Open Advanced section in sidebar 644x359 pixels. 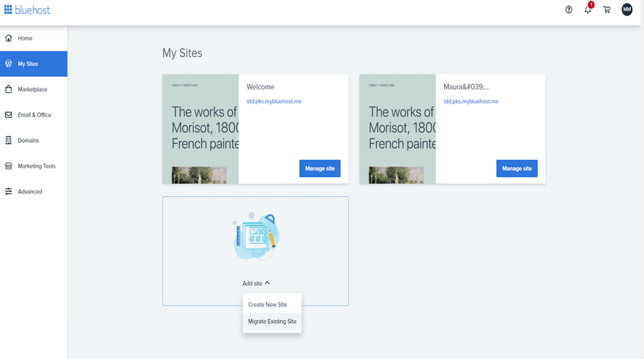(34, 192)
